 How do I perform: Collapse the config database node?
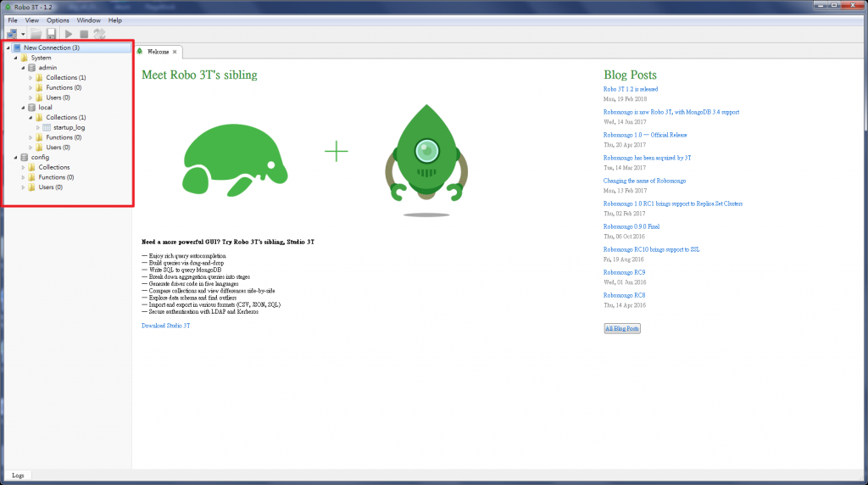[x=15, y=157]
